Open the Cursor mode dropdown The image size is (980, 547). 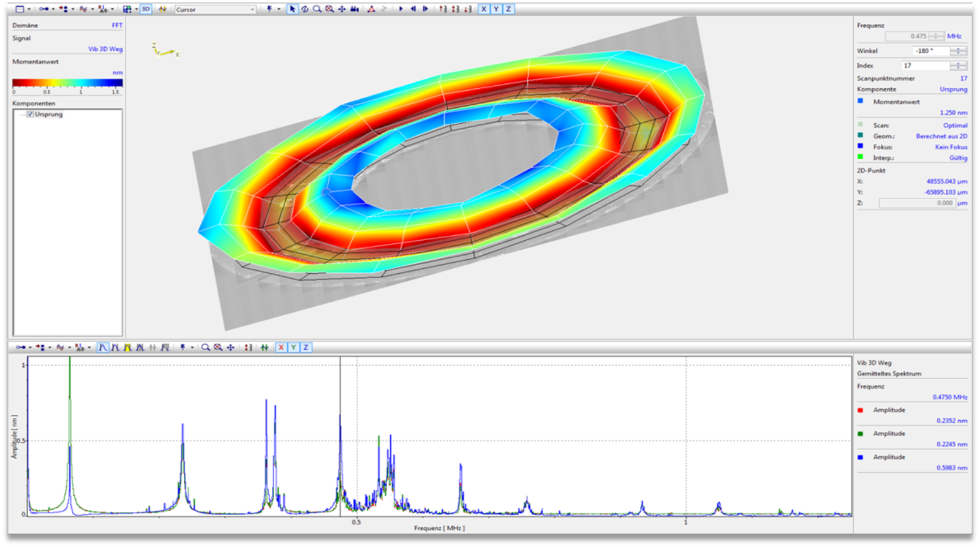point(252,10)
